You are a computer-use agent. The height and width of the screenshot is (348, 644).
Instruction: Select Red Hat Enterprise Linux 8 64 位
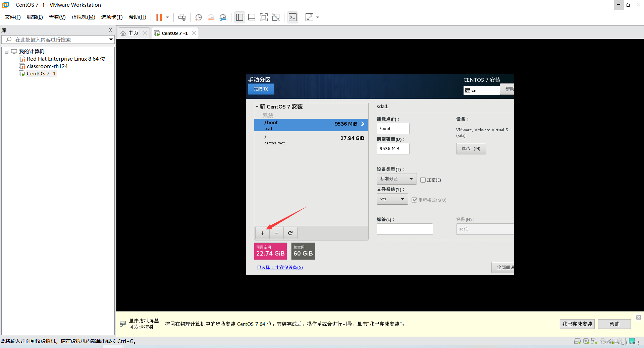[x=66, y=59]
